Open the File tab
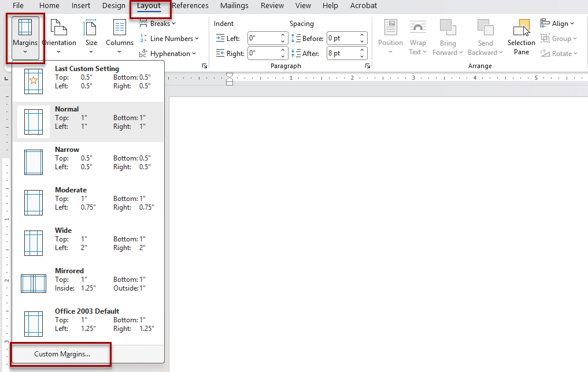588x372 pixels. click(x=18, y=6)
